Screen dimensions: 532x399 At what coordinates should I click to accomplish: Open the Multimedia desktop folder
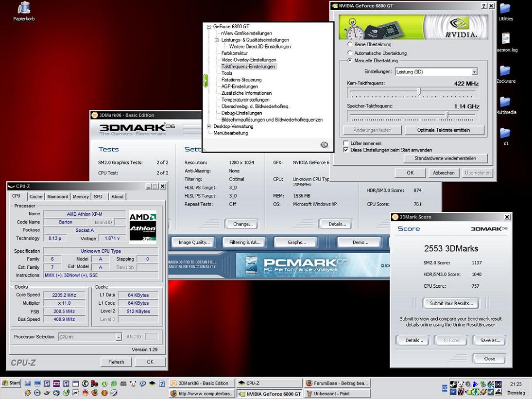pyautogui.click(x=506, y=105)
